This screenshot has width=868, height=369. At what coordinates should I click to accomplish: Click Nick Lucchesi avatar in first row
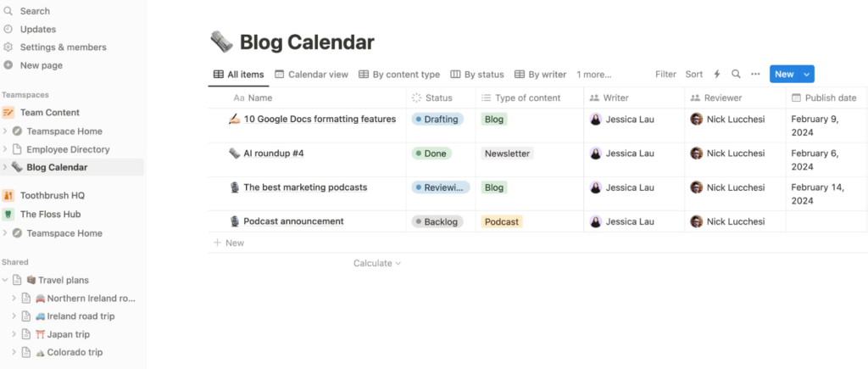pyautogui.click(x=697, y=120)
